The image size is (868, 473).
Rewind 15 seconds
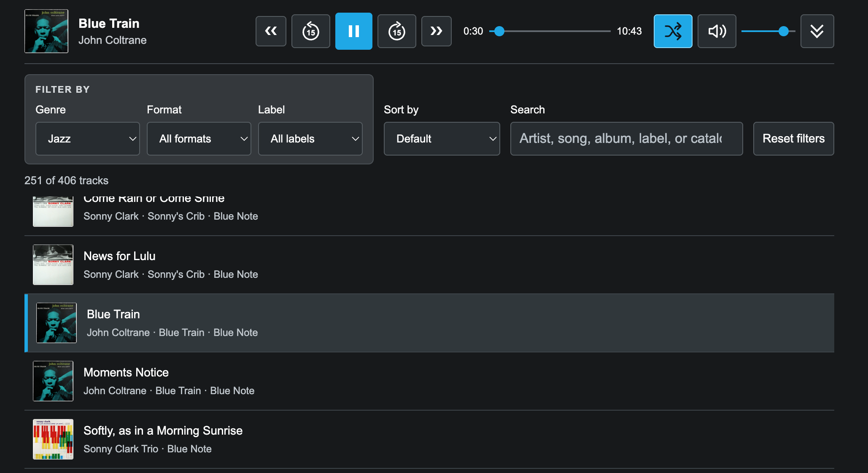[x=311, y=31]
